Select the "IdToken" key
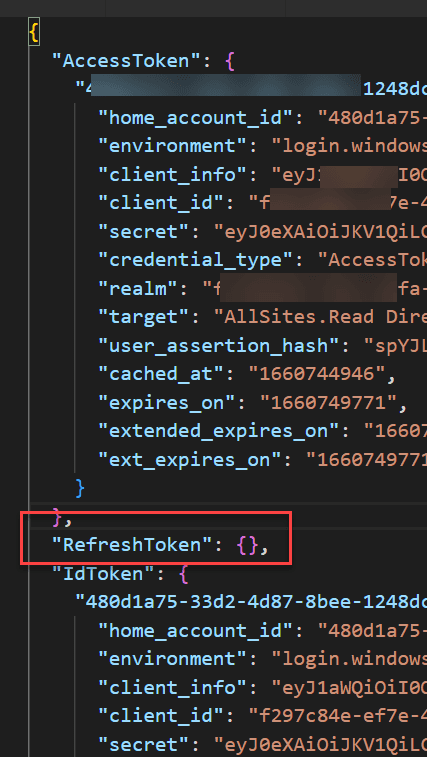This screenshot has width=427, height=757. point(109,575)
